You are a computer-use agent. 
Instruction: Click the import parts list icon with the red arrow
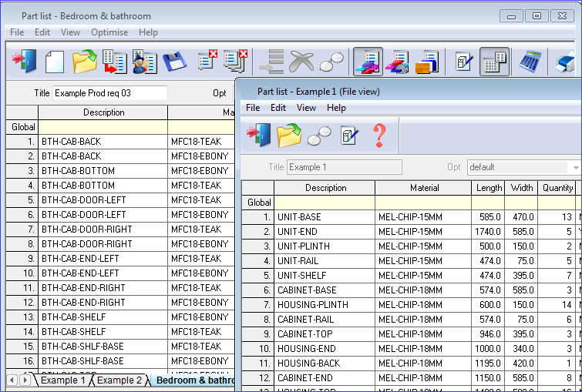pos(115,62)
